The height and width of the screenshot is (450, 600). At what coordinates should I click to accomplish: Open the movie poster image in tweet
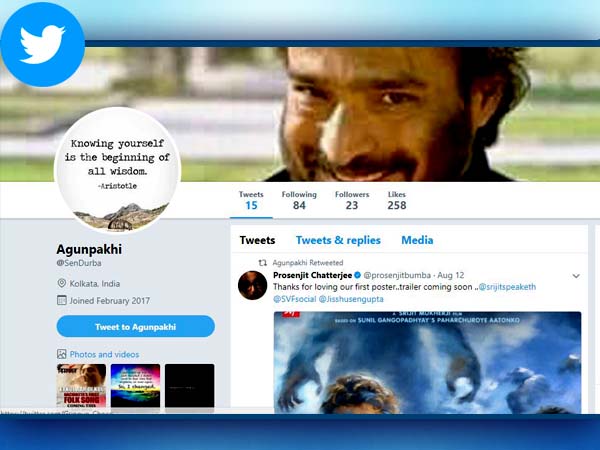pos(427,362)
